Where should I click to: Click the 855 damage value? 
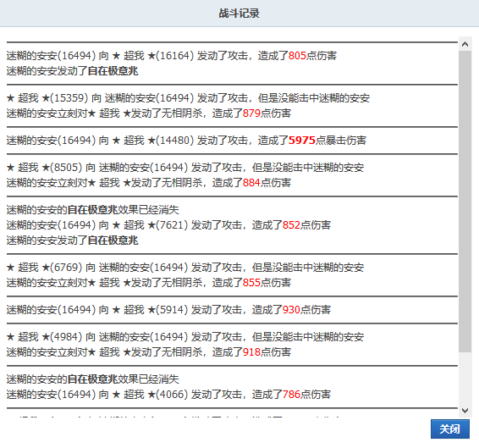(251, 283)
